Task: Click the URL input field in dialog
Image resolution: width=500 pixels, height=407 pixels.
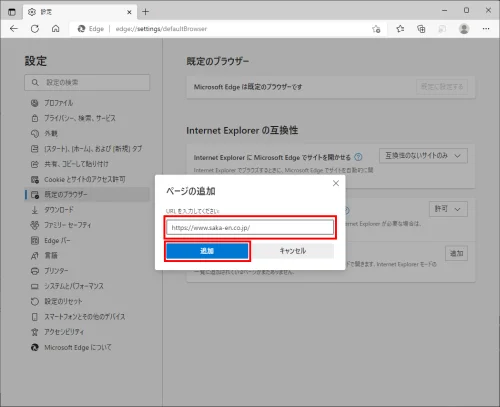Action: [250, 227]
